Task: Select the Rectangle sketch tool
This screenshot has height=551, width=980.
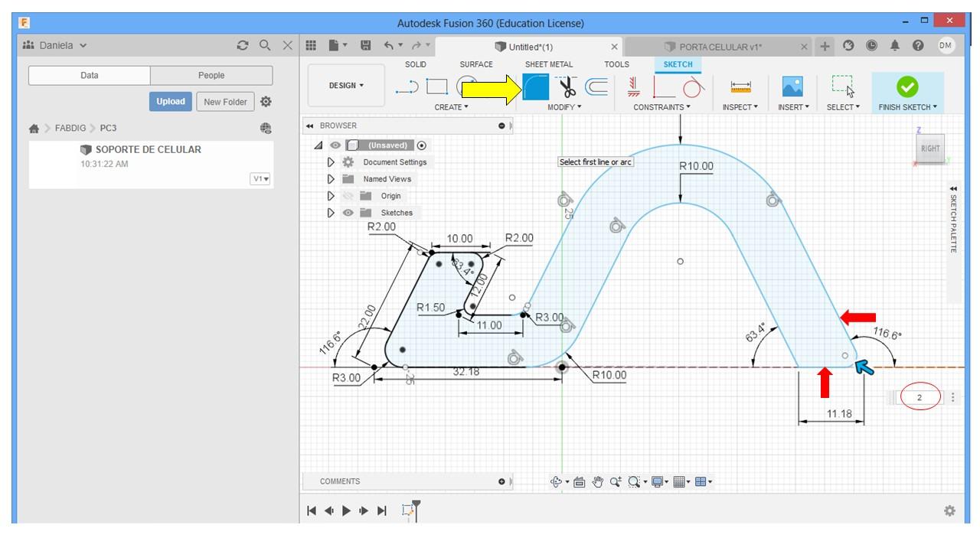Action: [x=436, y=86]
